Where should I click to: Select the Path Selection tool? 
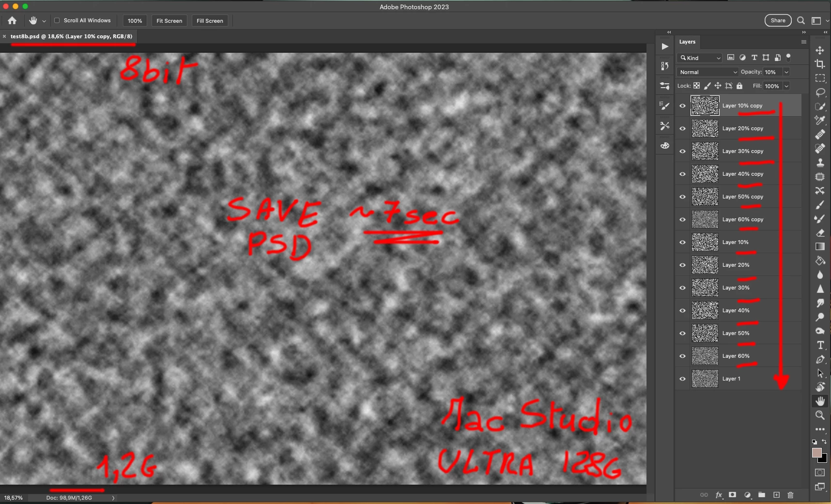pyautogui.click(x=820, y=373)
